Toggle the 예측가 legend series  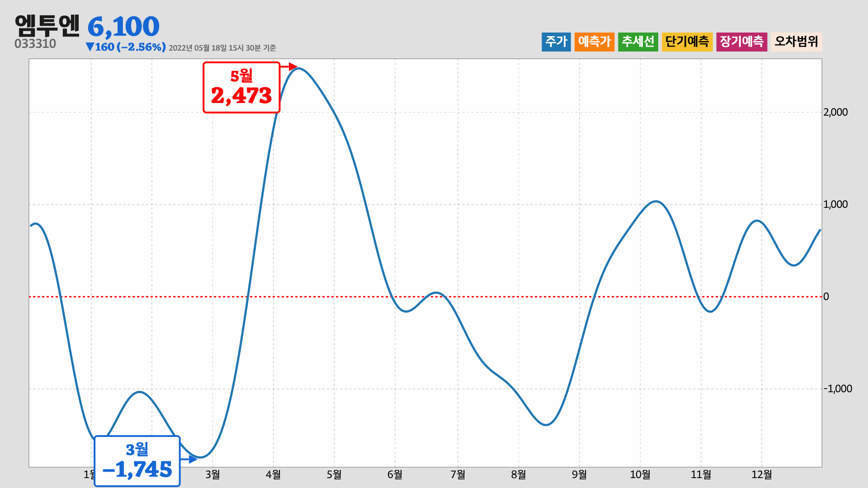[x=594, y=42]
